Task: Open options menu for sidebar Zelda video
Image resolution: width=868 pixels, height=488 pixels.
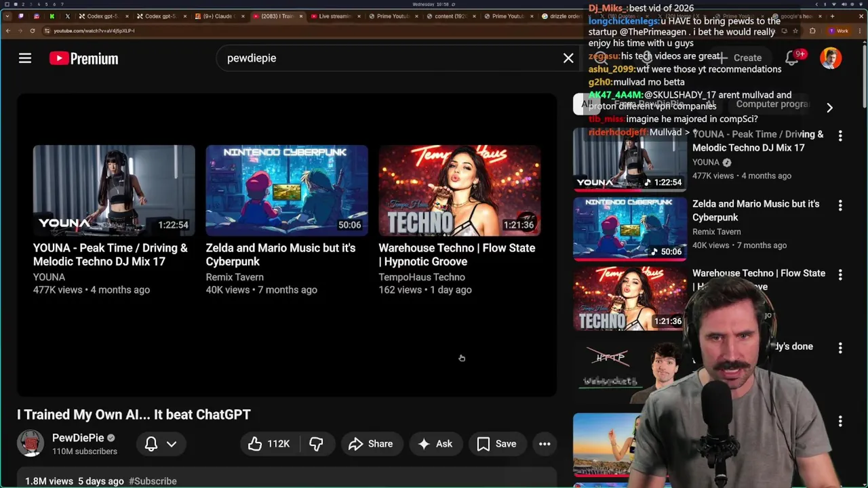Action: (840, 205)
